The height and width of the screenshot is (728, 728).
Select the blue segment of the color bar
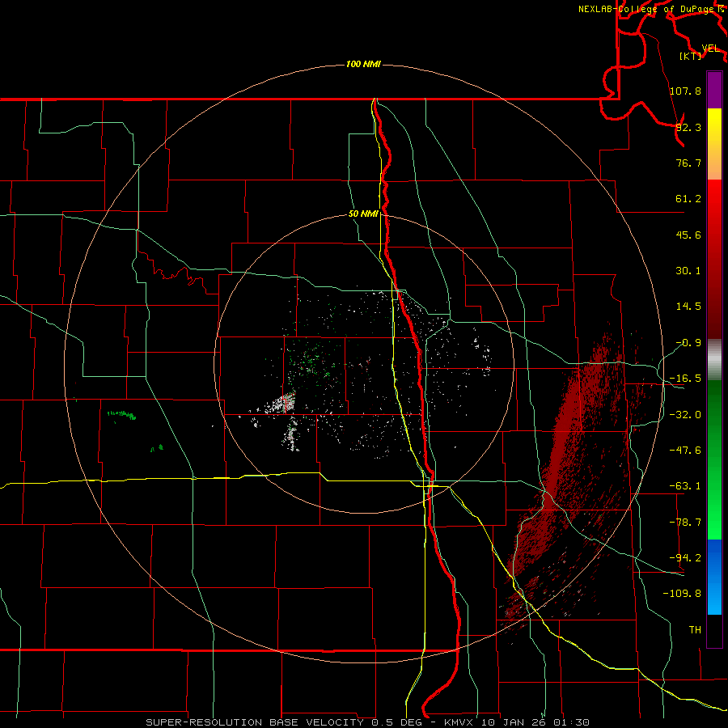tap(714, 577)
